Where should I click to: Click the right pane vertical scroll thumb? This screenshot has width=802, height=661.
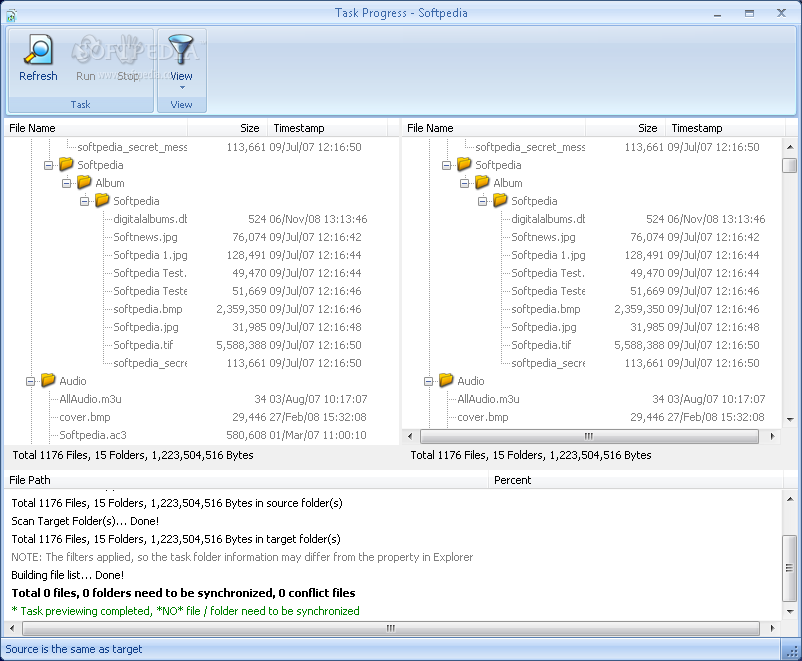click(790, 165)
